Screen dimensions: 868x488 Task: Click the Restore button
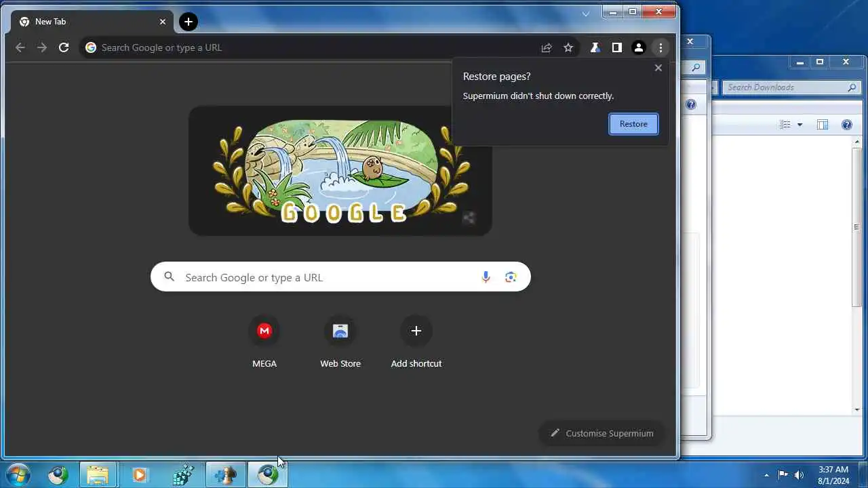coord(633,124)
